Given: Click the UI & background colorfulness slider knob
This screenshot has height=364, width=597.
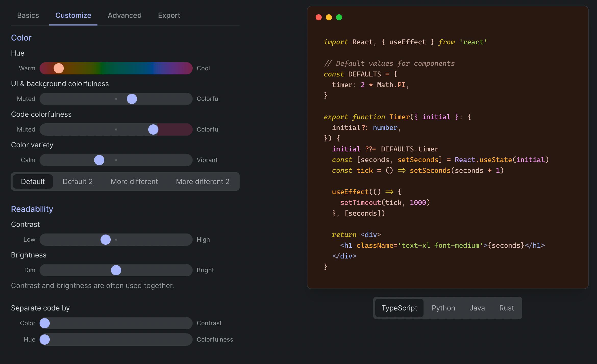Looking at the screenshot, I should (x=132, y=99).
